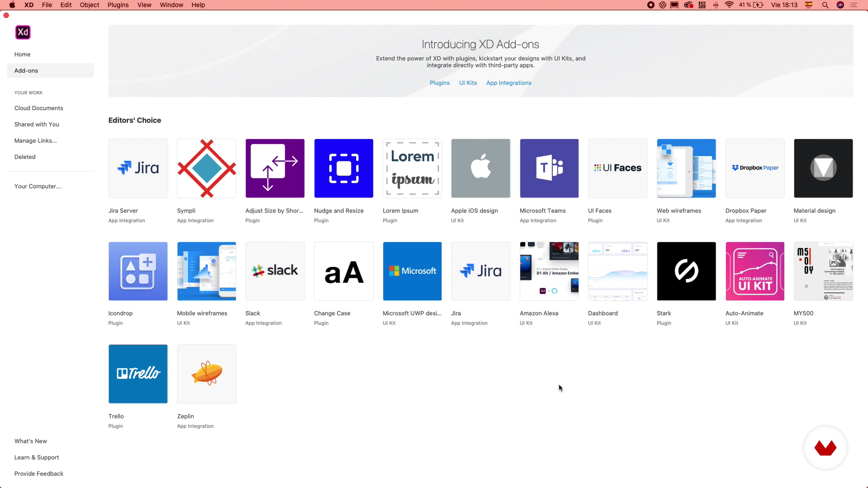Click Provide Feedback link
868x488 pixels.
tap(39, 474)
